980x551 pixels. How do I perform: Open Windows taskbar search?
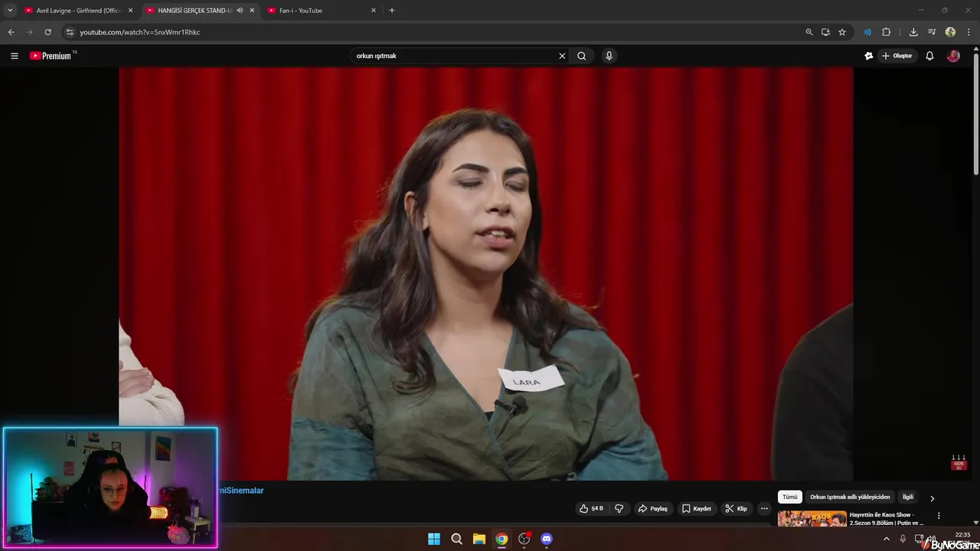click(456, 539)
